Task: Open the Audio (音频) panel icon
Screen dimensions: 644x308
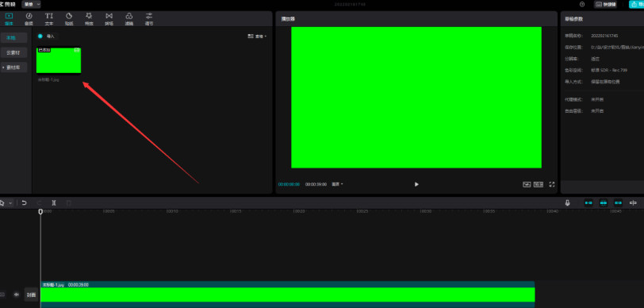Action: (x=29, y=19)
